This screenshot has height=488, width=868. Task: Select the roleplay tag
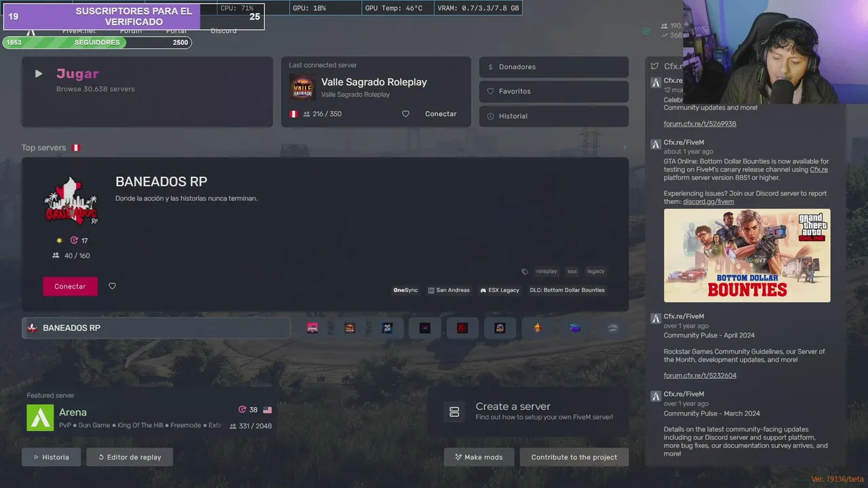click(547, 271)
